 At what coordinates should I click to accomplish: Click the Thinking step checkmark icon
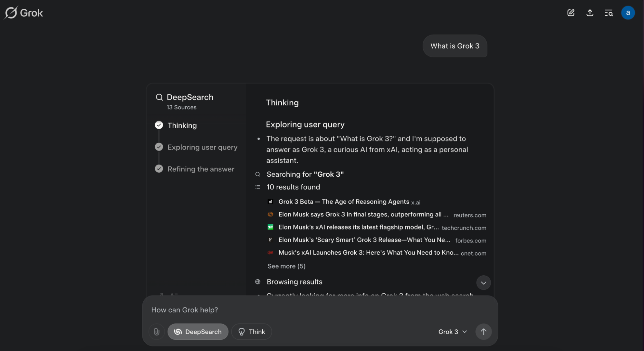tap(159, 125)
